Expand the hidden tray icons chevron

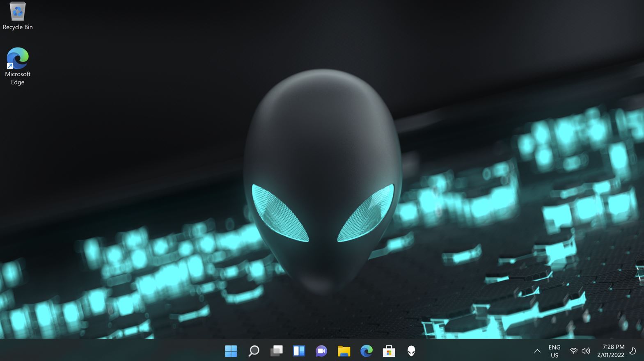coord(537,351)
